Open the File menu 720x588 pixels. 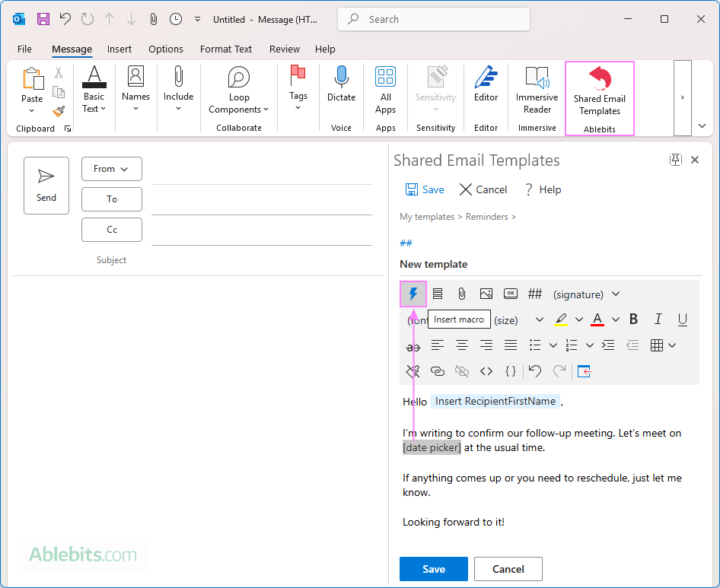point(24,49)
